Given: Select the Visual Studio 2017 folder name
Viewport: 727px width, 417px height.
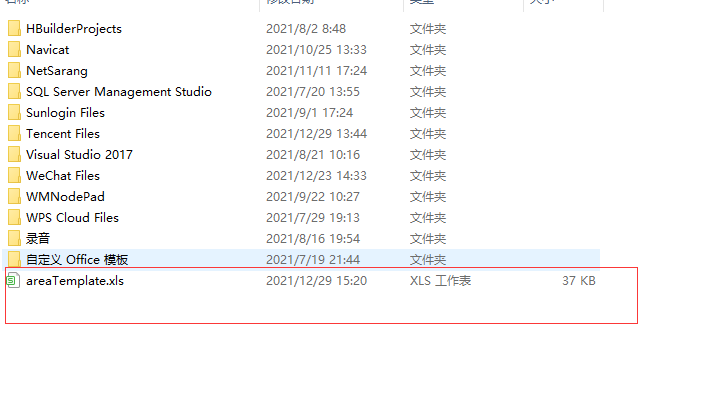Looking at the screenshot, I should pyautogui.click(x=79, y=154).
